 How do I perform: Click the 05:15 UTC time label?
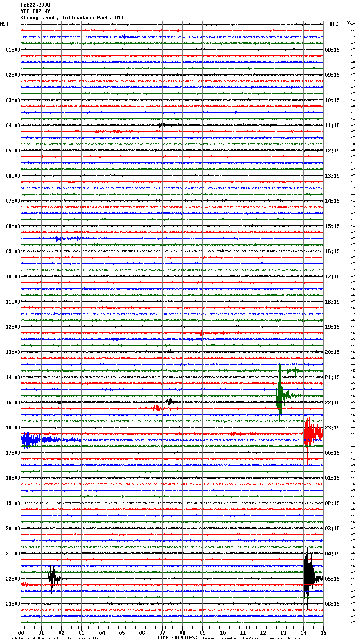pyautogui.click(x=332, y=579)
